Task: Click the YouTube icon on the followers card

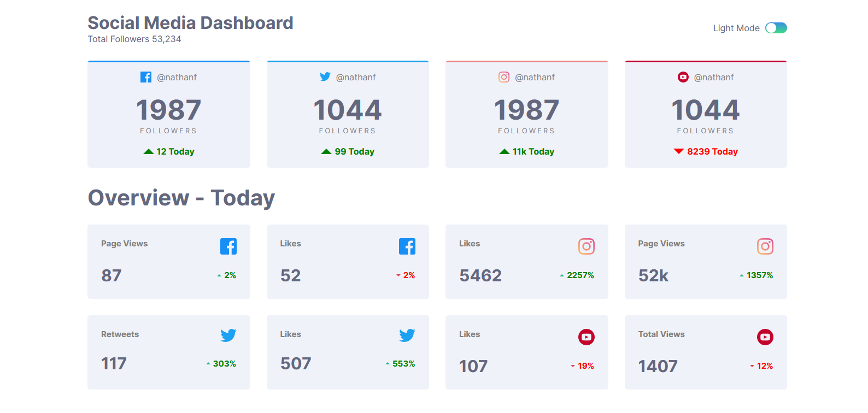Action: [x=683, y=77]
